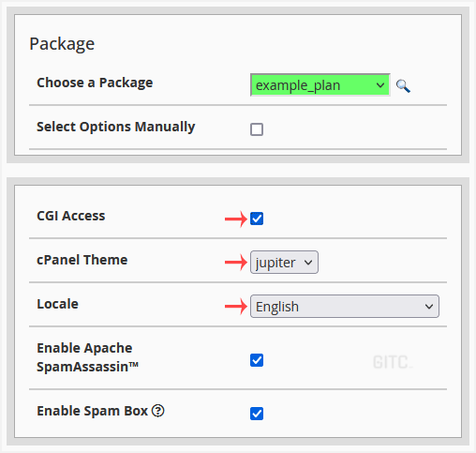The width and height of the screenshot is (476, 453).
Task: Click the chevron arrow of Locale dropdown
Action: 429,307
